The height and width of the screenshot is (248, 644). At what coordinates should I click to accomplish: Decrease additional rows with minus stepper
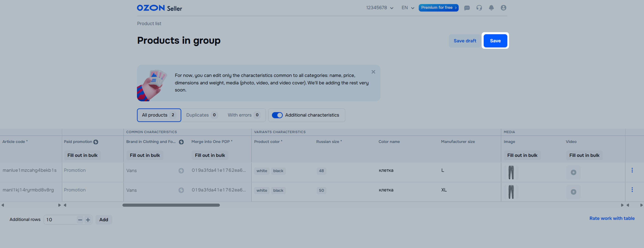[80, 220]
